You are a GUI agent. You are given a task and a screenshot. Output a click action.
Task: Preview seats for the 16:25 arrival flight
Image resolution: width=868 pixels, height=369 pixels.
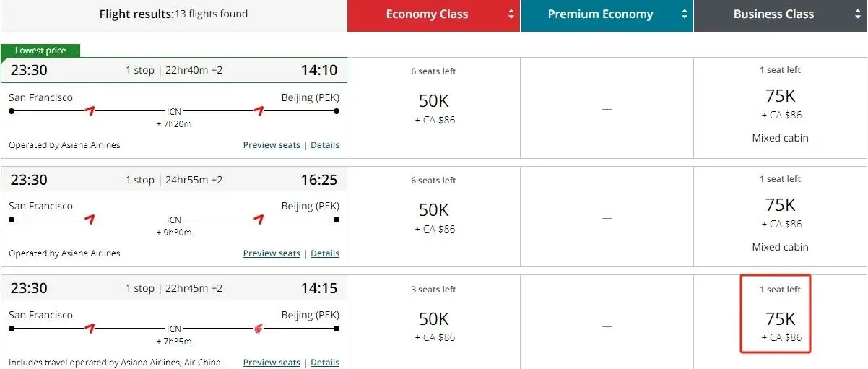(x=272, y=253)
